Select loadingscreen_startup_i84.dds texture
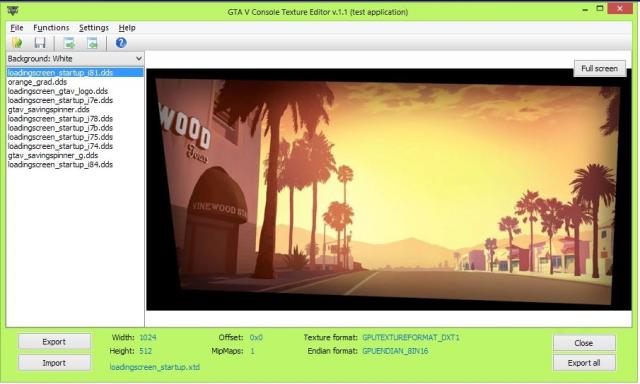The height and width of the screenshot is (384, 640). pyautogui.click(x=60, y=164)
